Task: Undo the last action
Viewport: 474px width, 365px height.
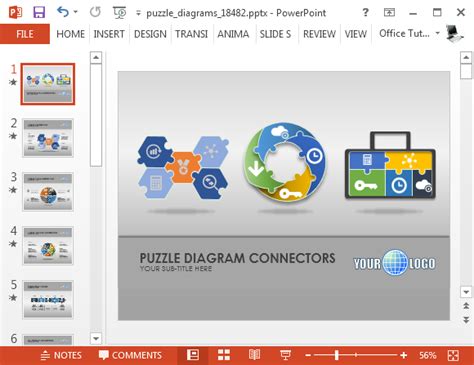Action: coord(63,12)
